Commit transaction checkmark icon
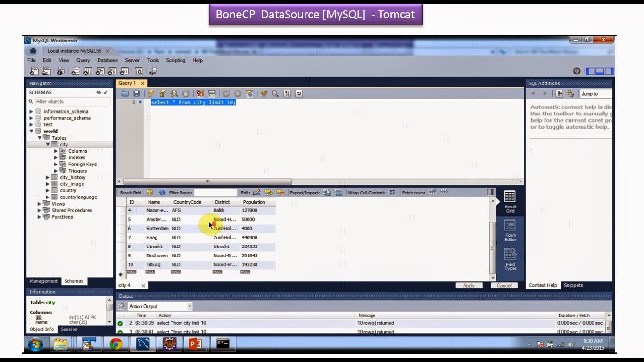 pyautogui.click(x=226, y=93)
